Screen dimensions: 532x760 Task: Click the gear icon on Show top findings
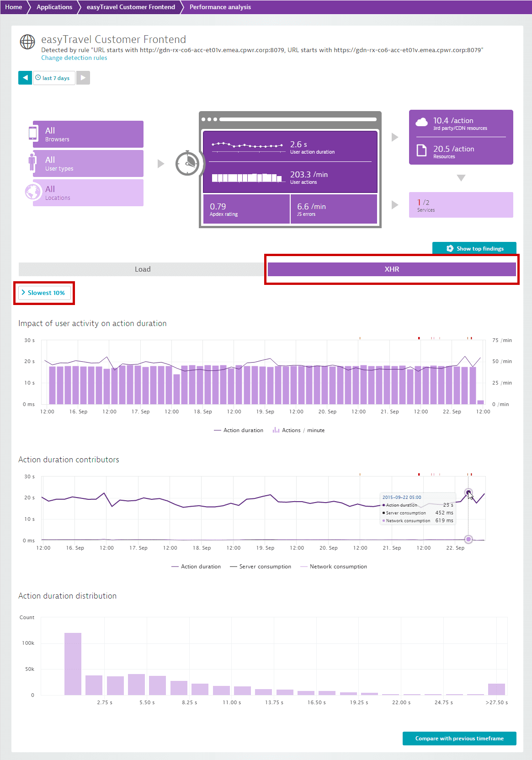(450, 248)
